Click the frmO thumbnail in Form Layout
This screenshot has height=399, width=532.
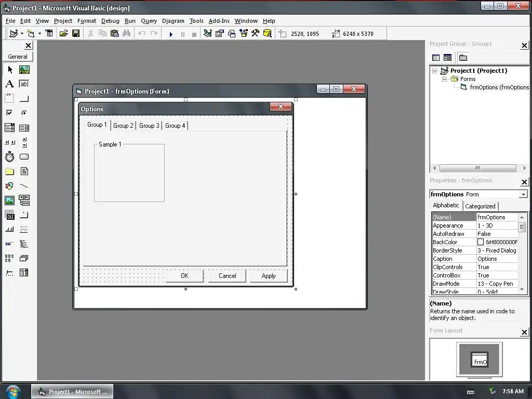(480, 360)
